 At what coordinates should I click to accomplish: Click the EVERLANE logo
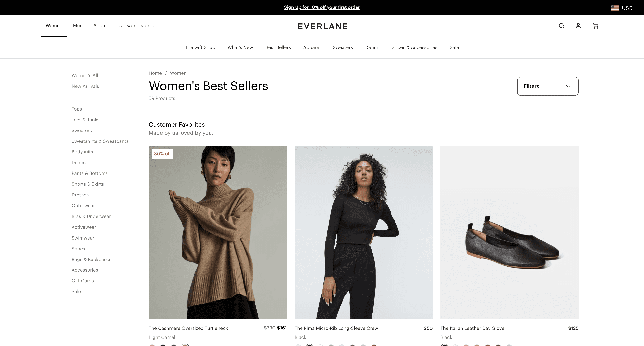323,26
